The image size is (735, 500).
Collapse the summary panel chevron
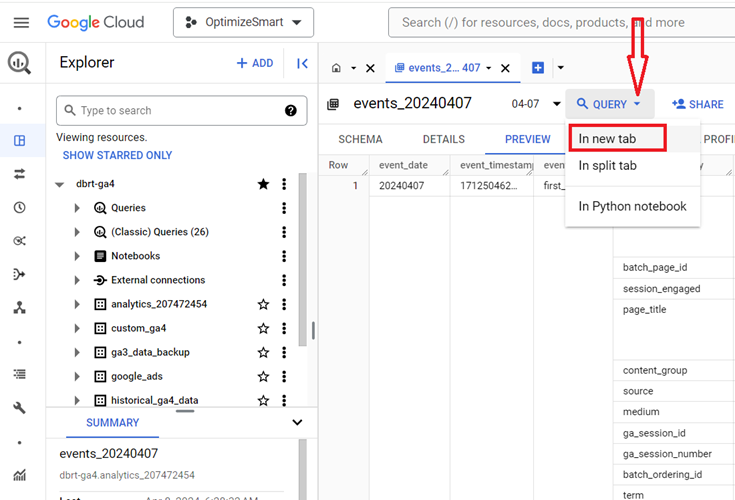[x=297, y=423]
